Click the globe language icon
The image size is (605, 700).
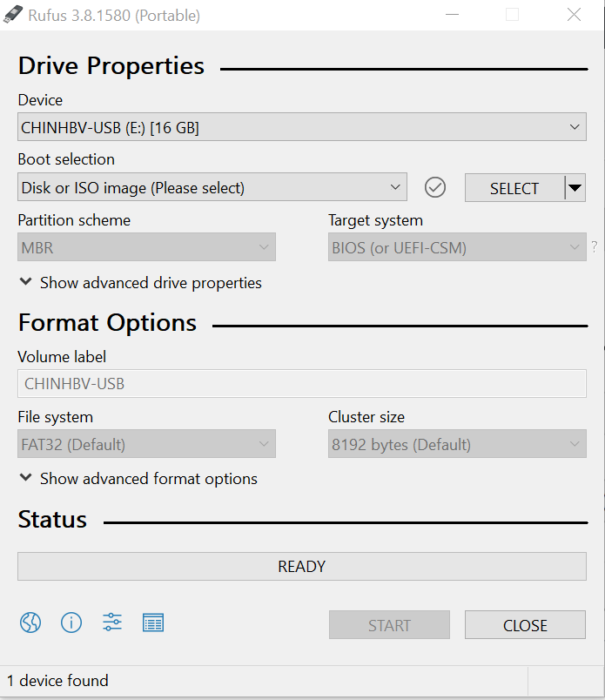point(30,623)
